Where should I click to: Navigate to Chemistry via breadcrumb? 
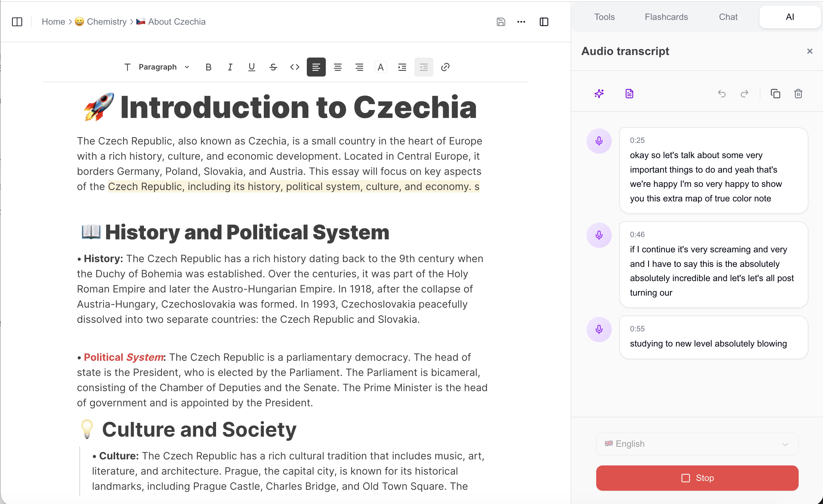point(107,22)
